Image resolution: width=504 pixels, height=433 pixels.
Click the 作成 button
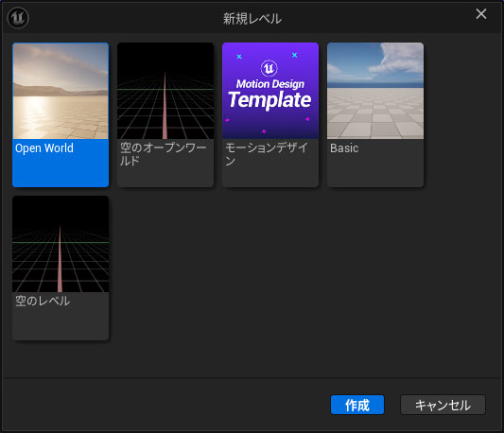coord(357,405)
